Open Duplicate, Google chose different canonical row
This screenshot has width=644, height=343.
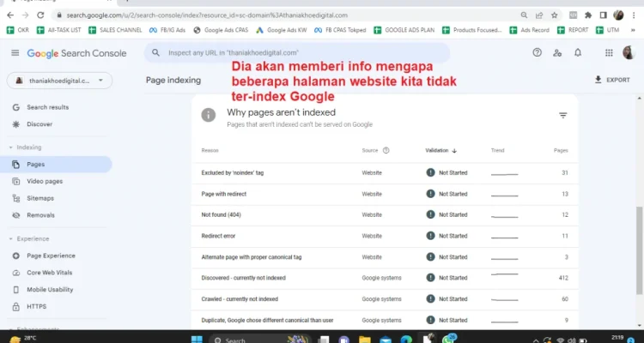[x=385, y=320]
